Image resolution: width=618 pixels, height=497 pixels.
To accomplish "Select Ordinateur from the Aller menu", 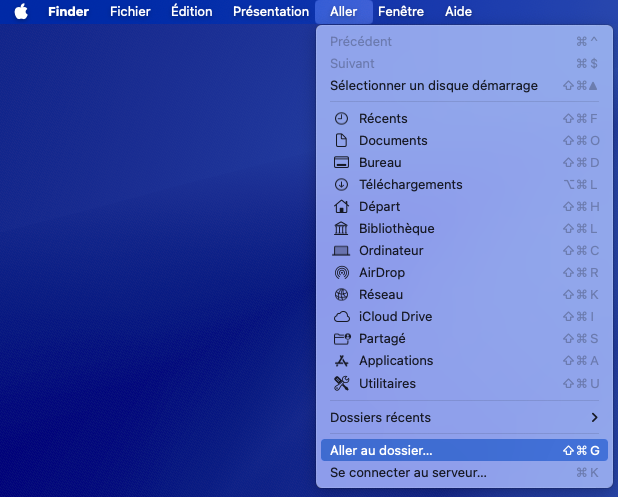I will (391, 251).
